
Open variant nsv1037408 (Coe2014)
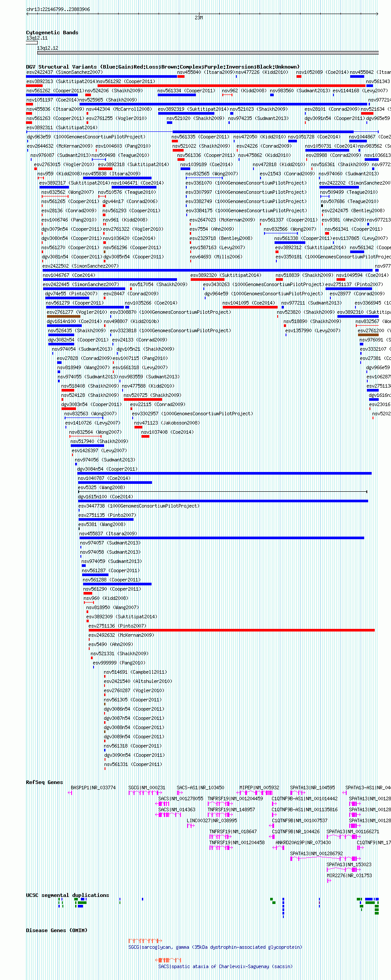pyautogui.click(x=167, y=432)
